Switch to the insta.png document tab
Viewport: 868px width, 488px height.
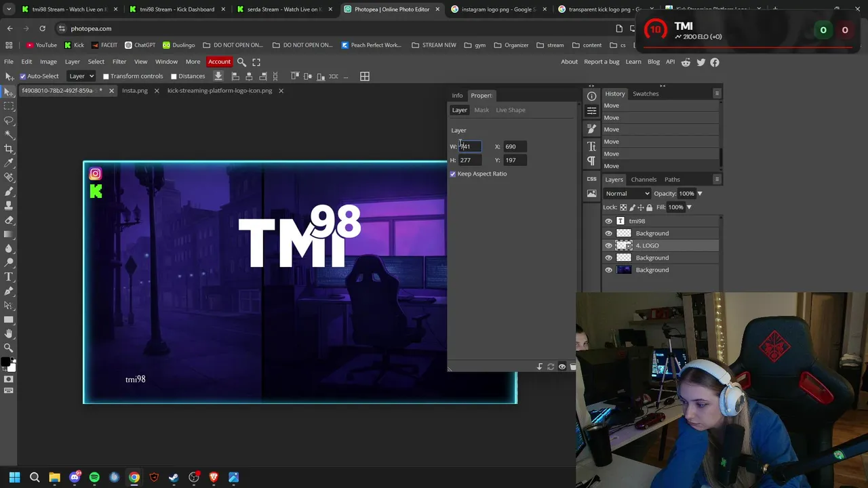click(134, 91)
